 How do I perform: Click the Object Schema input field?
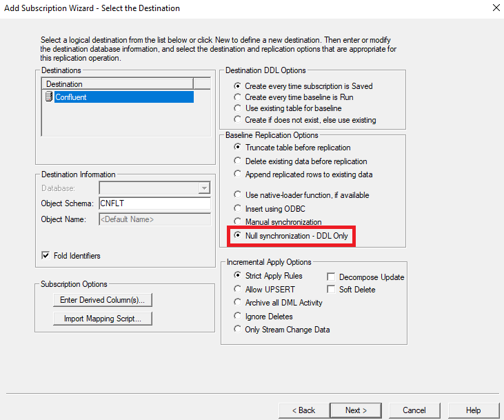(x=154, y=203)
